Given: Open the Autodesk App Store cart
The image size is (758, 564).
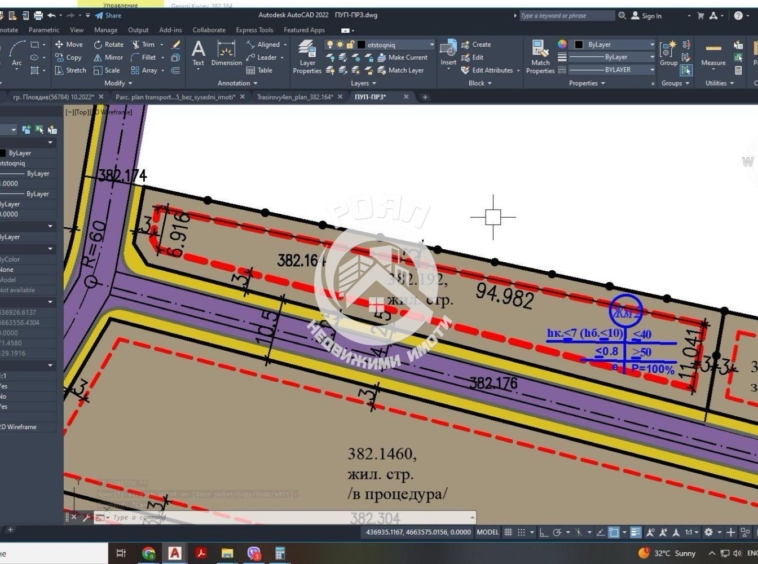Looking at the screenshot, I should coord(700,15).
